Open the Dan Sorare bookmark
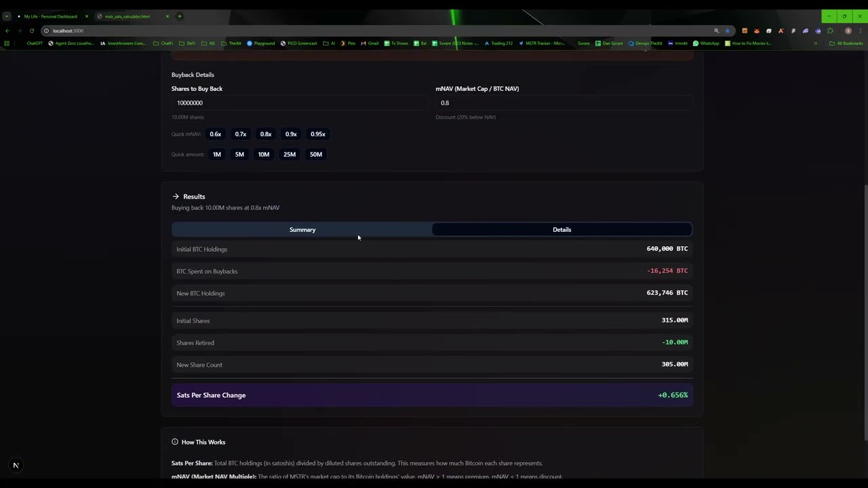 (x=609, y=43)
